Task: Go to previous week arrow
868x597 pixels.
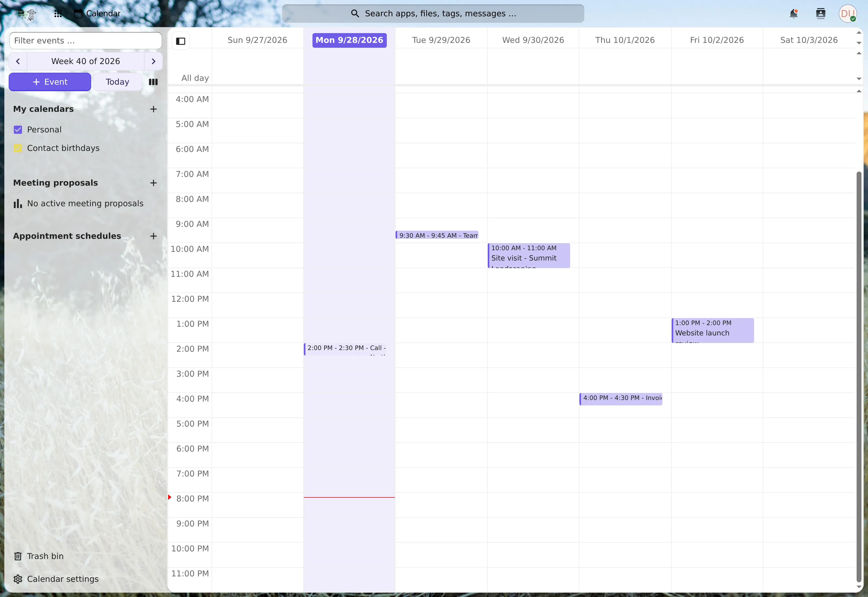Action: (18, 61)
